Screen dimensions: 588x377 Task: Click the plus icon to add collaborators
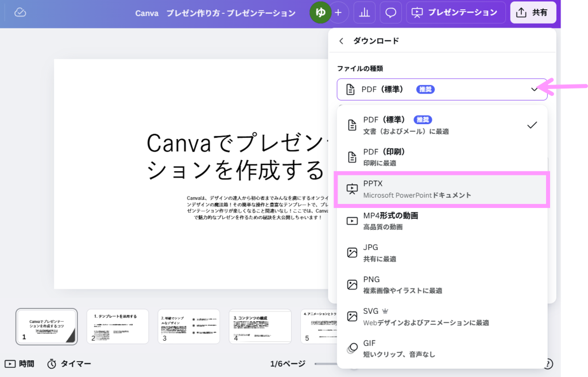338,13
